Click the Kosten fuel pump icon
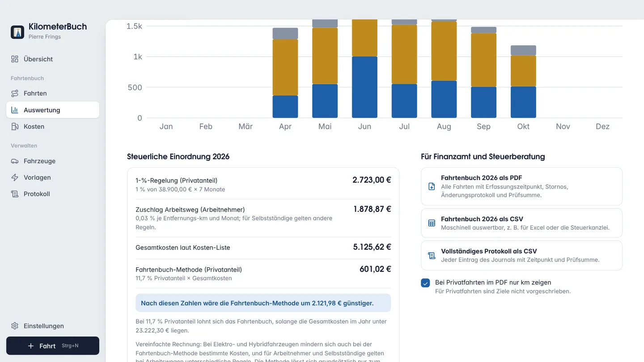Image resolution: width=644 pixels, height=362 pixels. pyautogui.click(x=15, y=126)
